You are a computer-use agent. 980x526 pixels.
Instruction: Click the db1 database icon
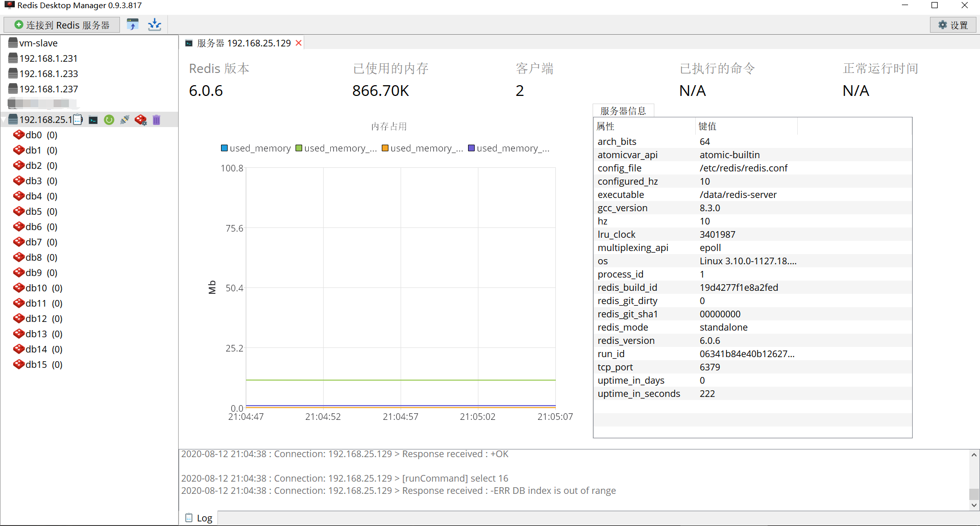pos(19,150)
